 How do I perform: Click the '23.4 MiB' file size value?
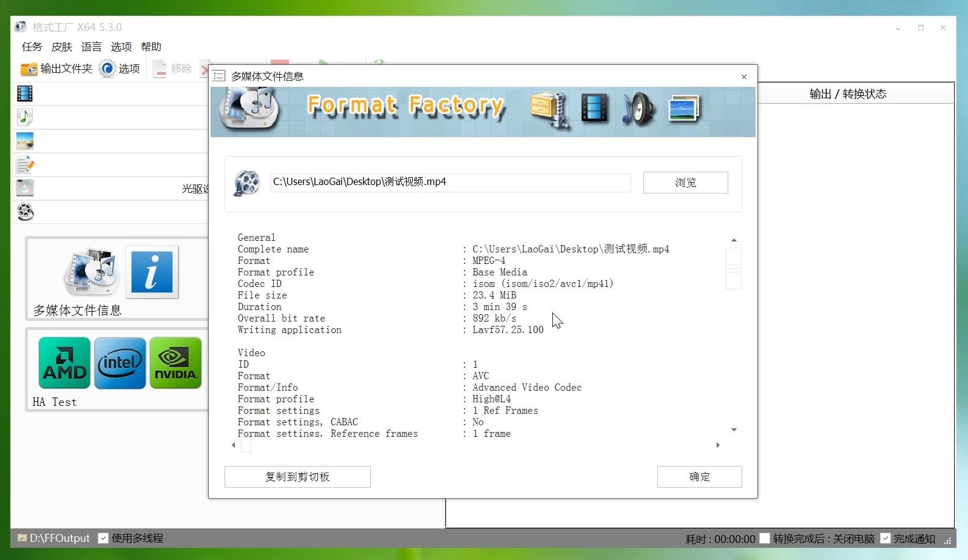pyautogui.click(x=495, y=295)
